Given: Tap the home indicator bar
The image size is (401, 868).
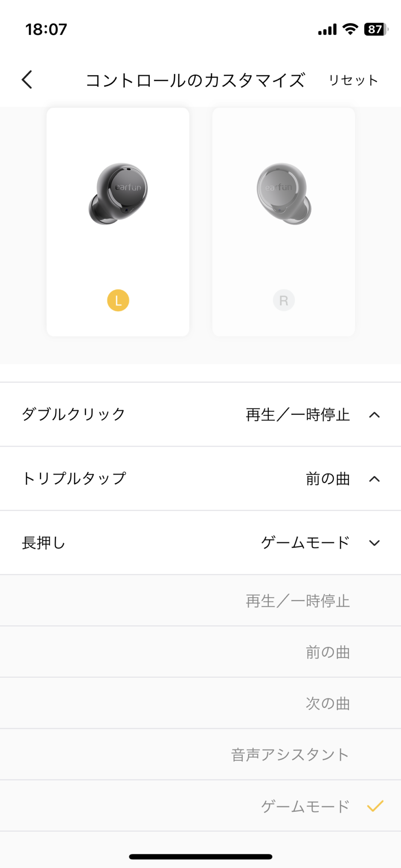Looking at the screenshot, I should point(200,856).
